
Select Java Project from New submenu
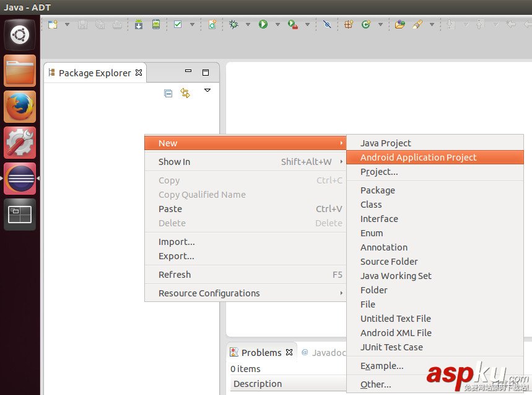(435, 143)
